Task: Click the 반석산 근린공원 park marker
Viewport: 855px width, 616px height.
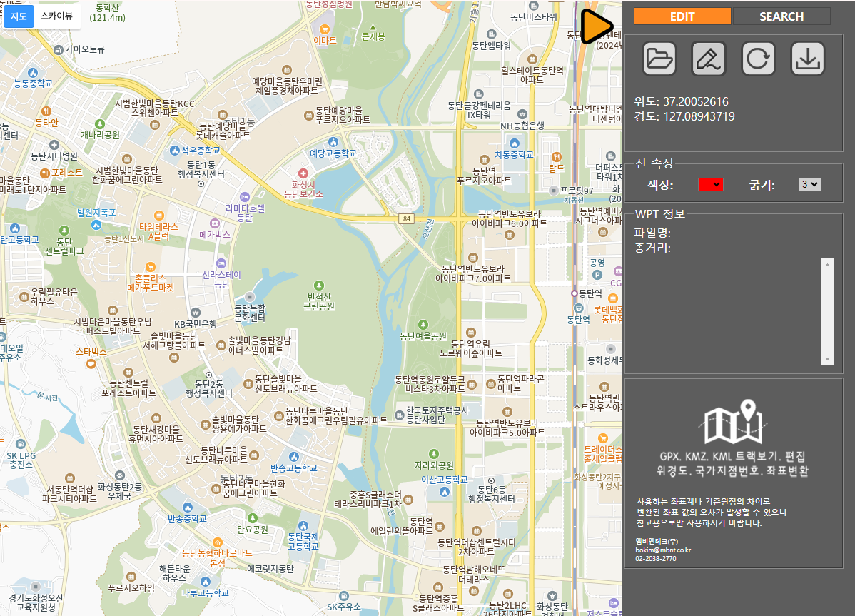Action: pyautogui.click(x=319, y=285)
